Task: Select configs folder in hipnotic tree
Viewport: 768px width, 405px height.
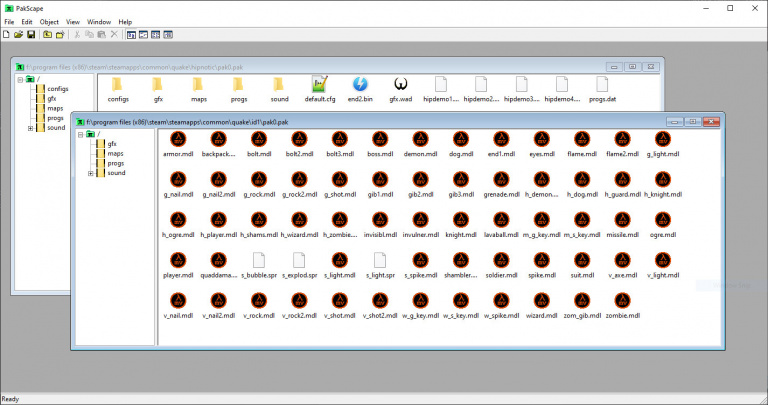Action: [58, 88]
